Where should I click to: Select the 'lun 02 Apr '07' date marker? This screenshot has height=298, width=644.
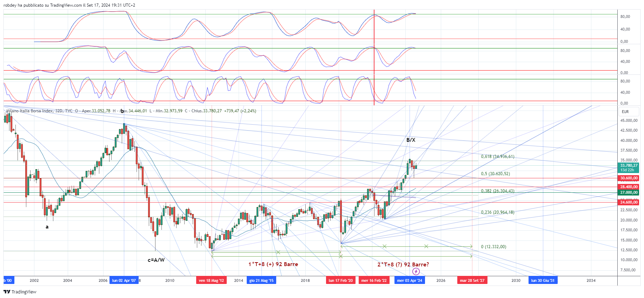tap(124, 280)
